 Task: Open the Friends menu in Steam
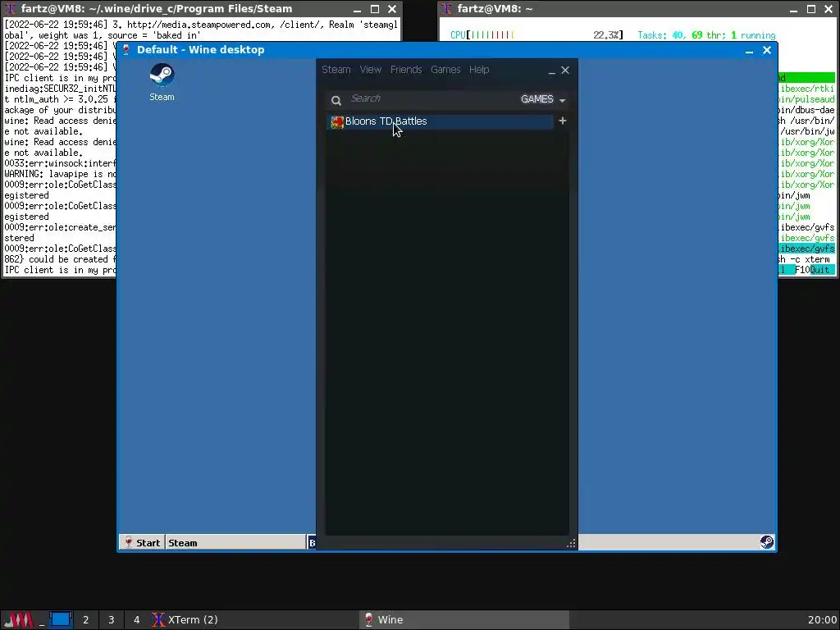406,70
